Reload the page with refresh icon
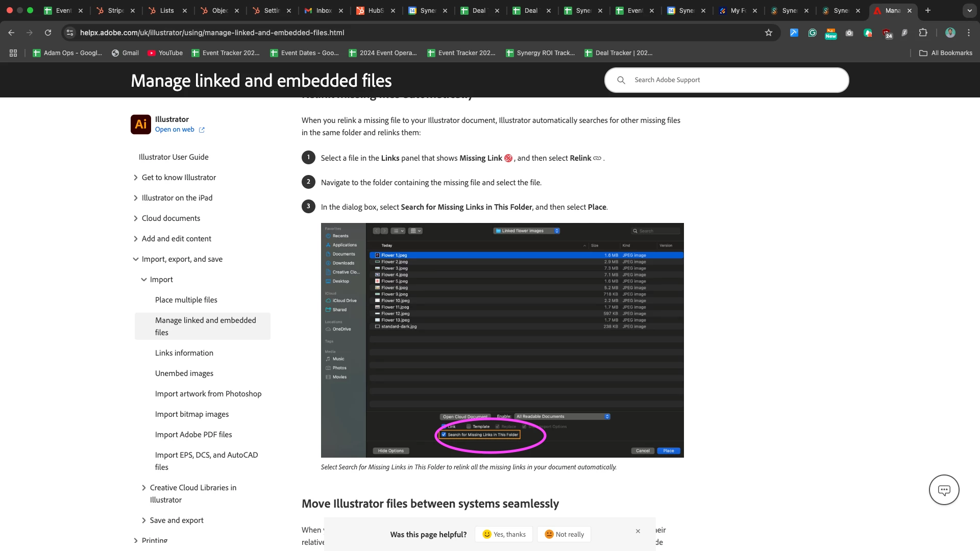Image resolution: width=980 pixels, height=551 pixels. 48,33
